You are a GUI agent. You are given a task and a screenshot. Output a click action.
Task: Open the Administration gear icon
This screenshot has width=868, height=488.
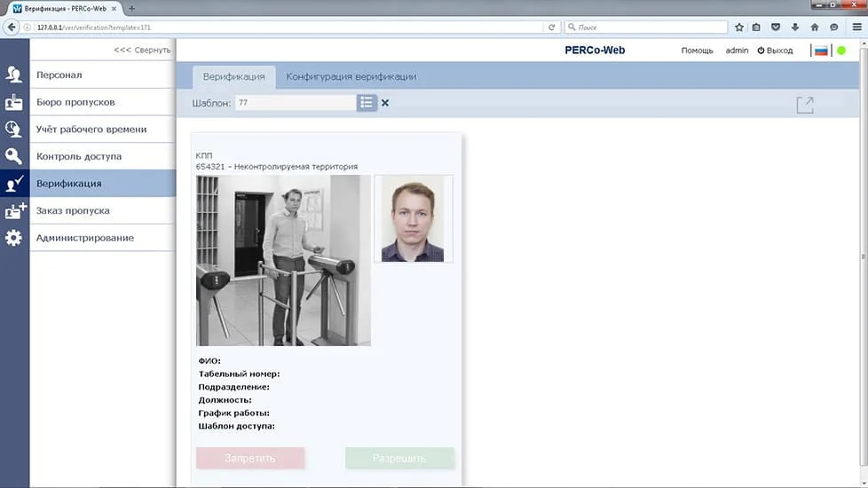pos(14,238)
